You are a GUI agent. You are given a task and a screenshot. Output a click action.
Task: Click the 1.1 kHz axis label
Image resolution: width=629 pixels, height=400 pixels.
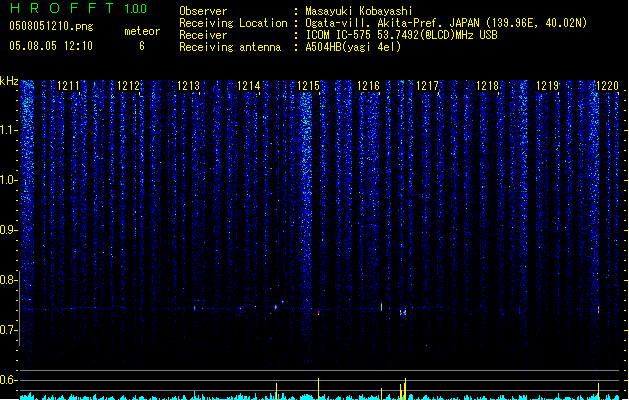click(x=8, y=130)
